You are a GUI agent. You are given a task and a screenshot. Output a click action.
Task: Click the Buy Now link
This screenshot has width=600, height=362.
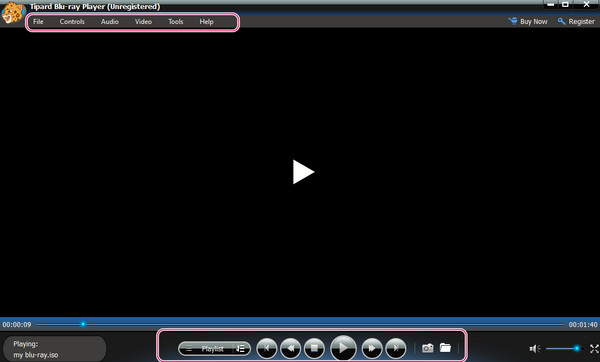(x=528, y=21)
